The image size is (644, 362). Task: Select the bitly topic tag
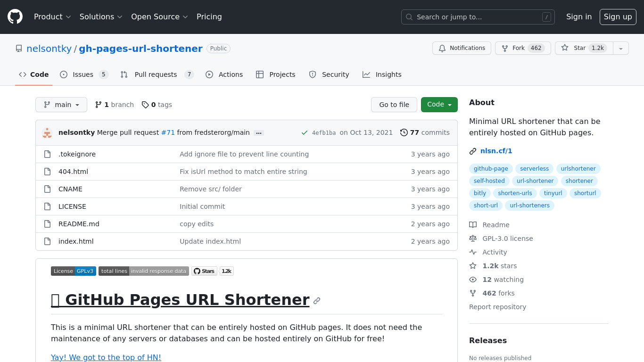[x=480, y=193]
